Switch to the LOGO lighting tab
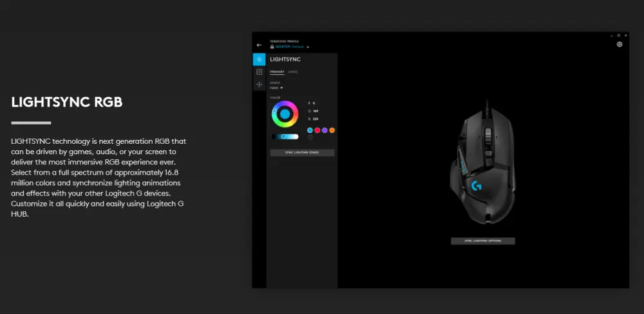This screenshot has height=314, width=644. click(x=292, y=72)
